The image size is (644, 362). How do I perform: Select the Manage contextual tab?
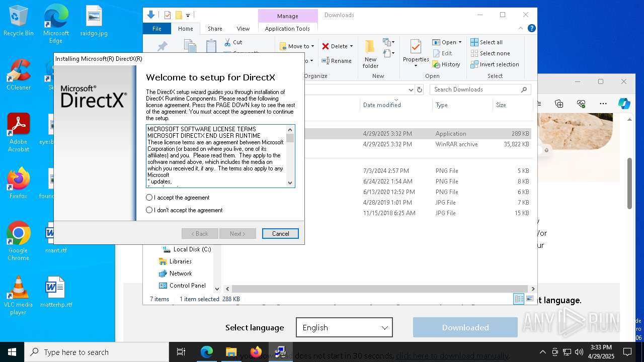pos(287,16)
